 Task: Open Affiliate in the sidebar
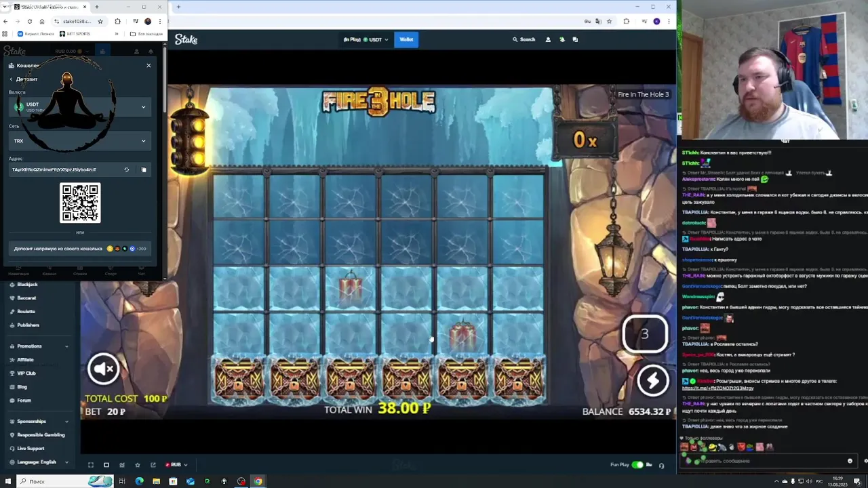(25, 360)
